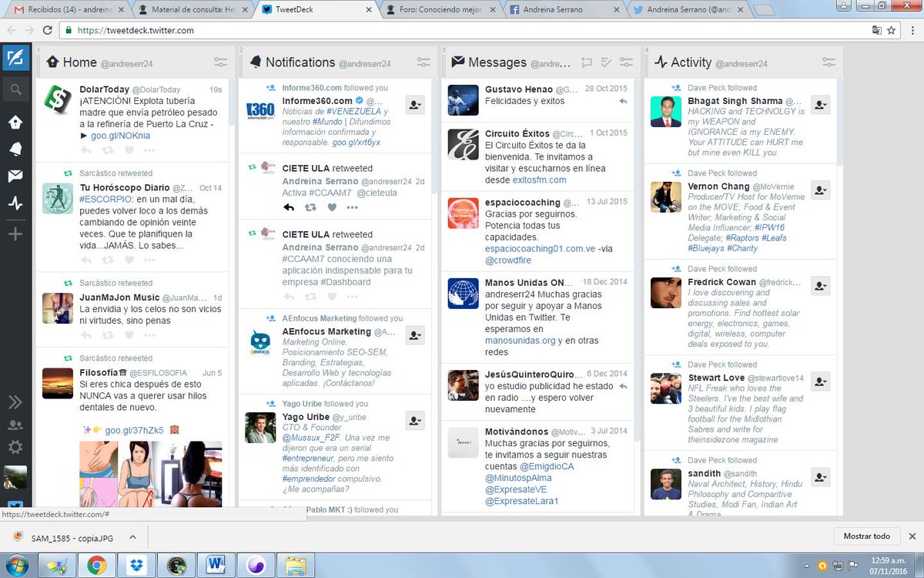Image resolution: width=924 pixels, height=578 pixels.
Task: Reload the page with refresh button
Action: tap(47, 30)
